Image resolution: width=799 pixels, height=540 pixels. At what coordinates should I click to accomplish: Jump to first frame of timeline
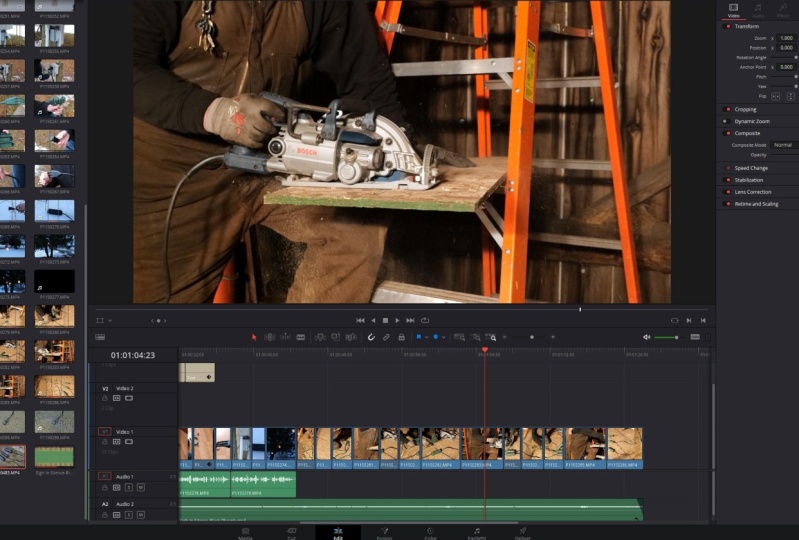[360, 320]
